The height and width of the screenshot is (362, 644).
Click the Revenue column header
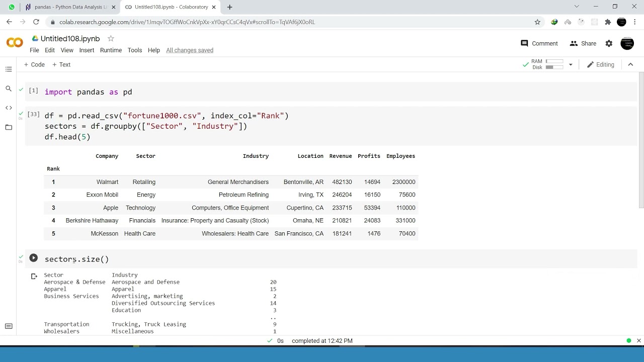(x=341, y=156)
